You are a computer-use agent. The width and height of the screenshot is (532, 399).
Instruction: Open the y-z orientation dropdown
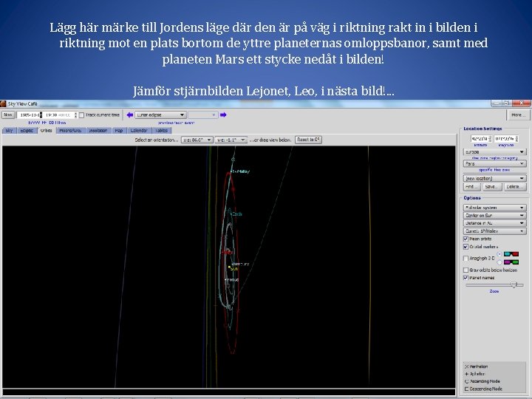pyautogui.click(x=231, y=140)
